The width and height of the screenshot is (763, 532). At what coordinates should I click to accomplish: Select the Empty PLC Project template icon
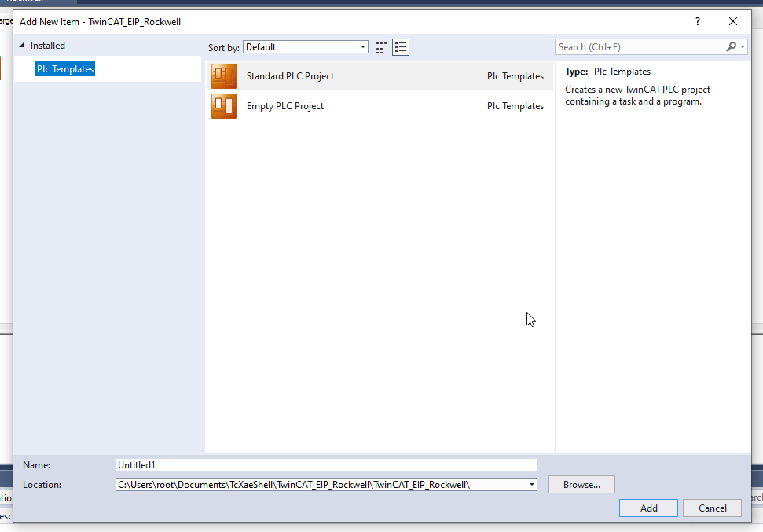[x=224, y=105]
